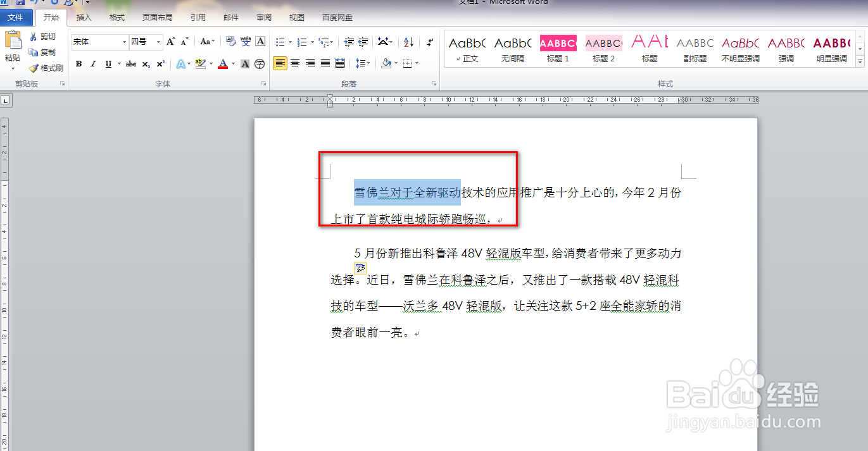Click the Cut (剪切) button
The height and width of the screenshot is (451, 868).
pyautogui.click(x=42, y=37)
